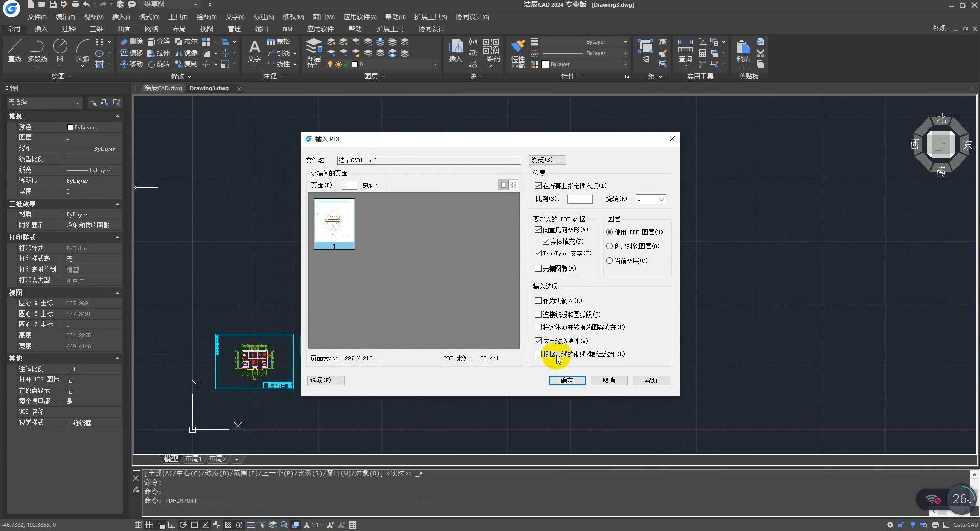Click the 浏览 browse button
980x531 pixels.
pyautogui.click(x=547, y=160)
